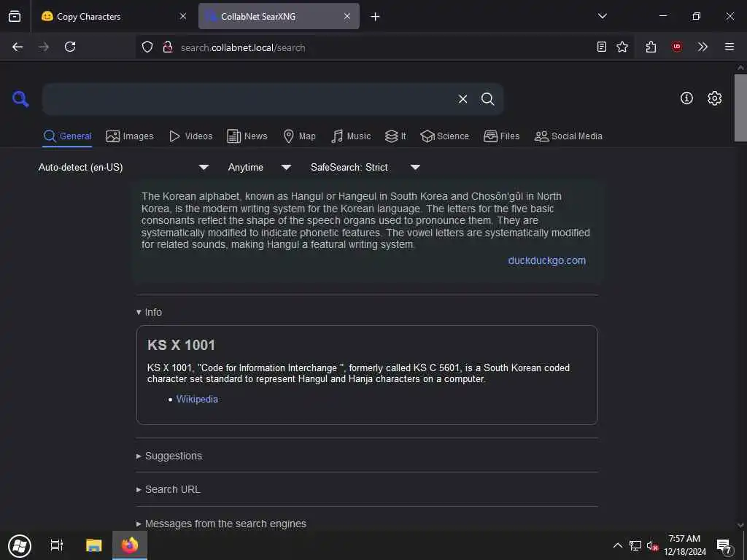747x560 pixels.
Task: Expand the Suggestions section
Action: tap(169, 456)
